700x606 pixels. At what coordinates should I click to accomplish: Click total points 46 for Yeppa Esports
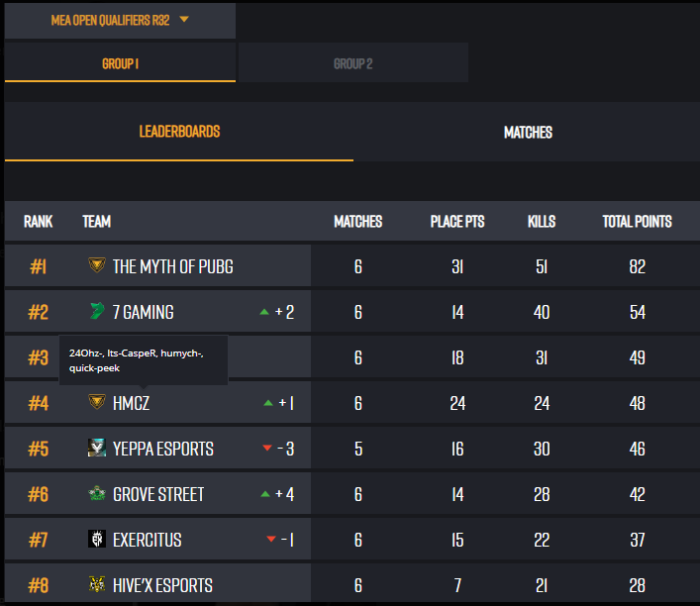click(x=637, y=450)
